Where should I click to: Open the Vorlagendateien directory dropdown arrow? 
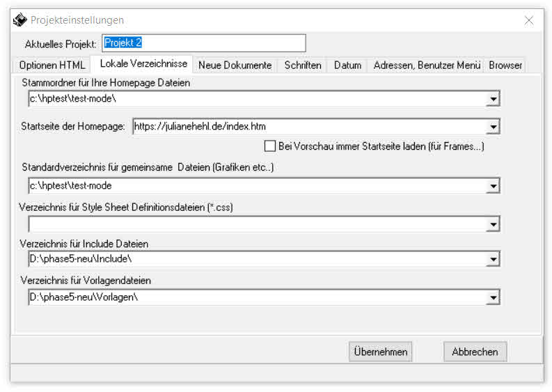[493, 297]
